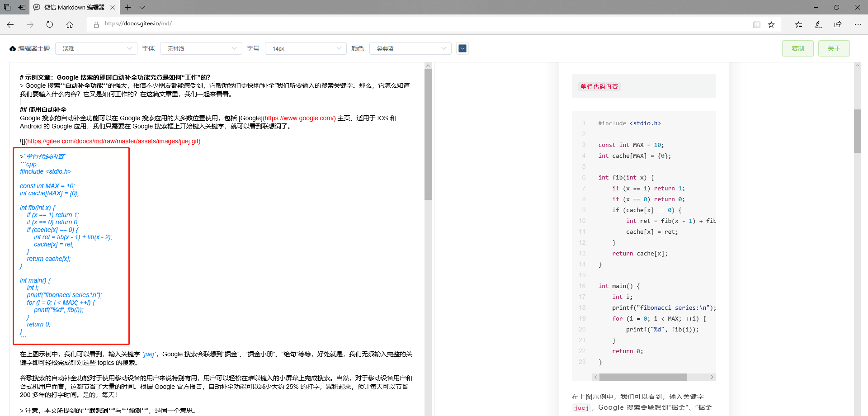The image size is (868, 416).
Task: Click the Share icon in the browser toolbar
Action: coord(838,24)
